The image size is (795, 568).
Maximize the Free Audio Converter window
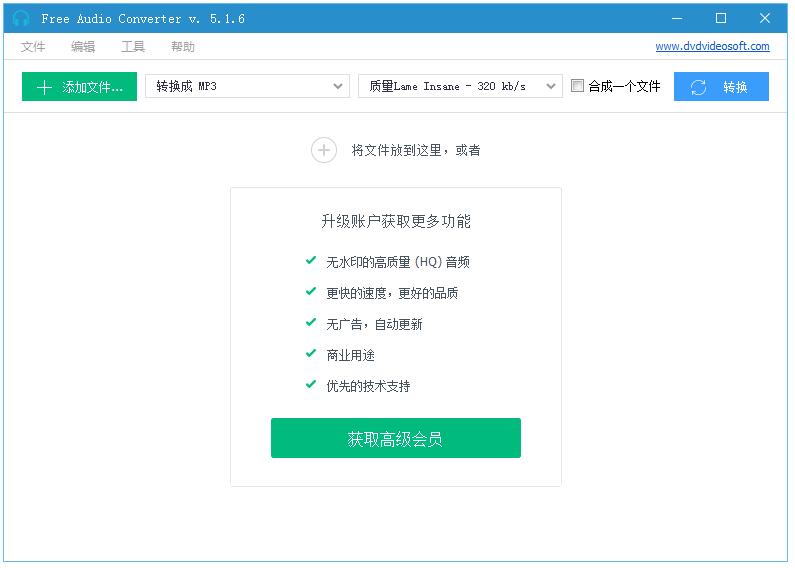click(720, 19)
